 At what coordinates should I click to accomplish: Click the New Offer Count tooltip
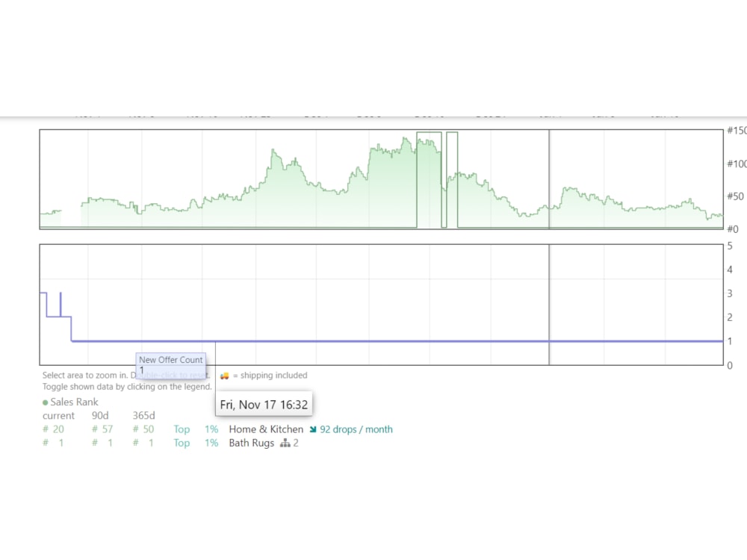coord(171,365)
